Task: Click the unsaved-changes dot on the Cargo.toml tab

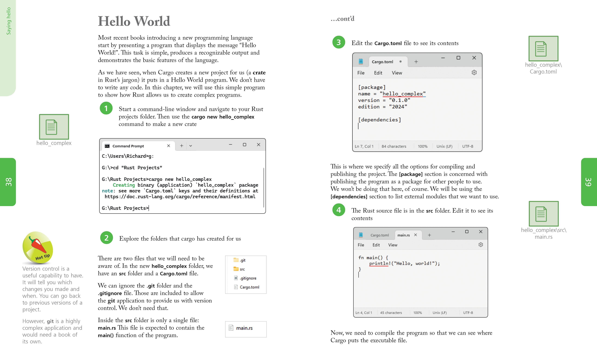Action: tap(401, 62)
